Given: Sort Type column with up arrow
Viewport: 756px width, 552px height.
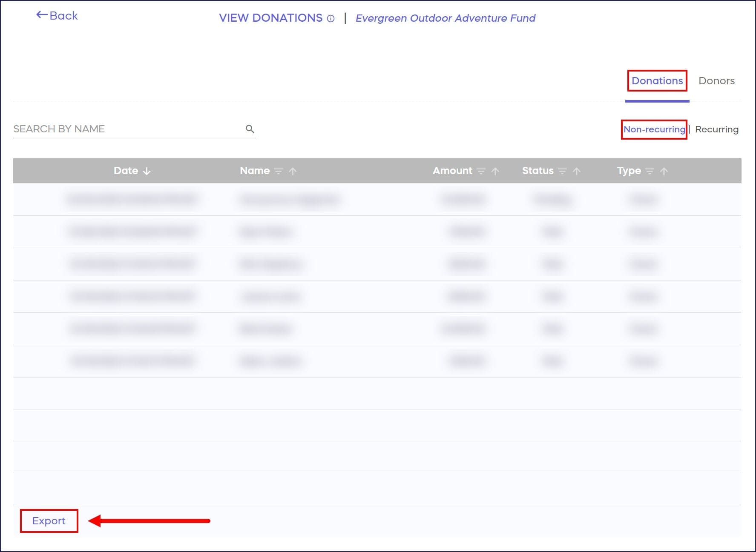Looking at the screenshot, I should (664, 171).
